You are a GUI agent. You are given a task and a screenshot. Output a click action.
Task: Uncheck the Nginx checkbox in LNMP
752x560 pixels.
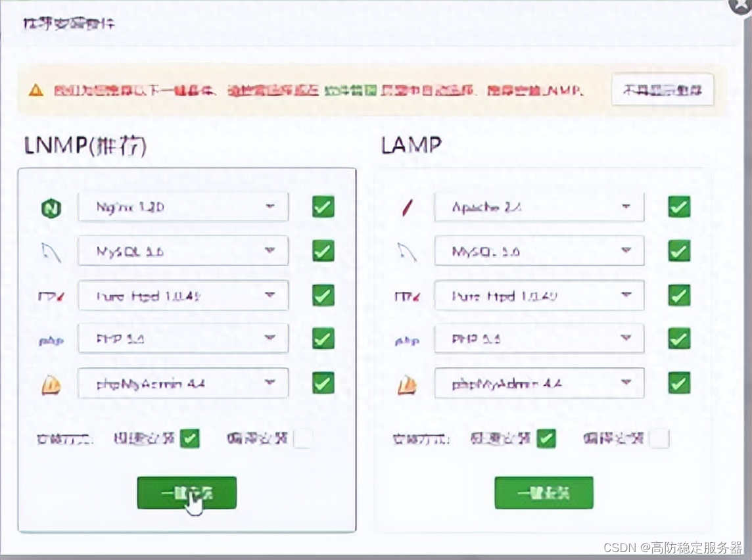point(323,206)
